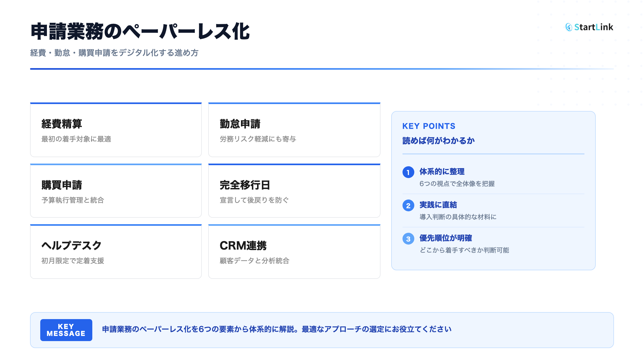Click the 読めば何がわかるか heading

tap(438, 141)
